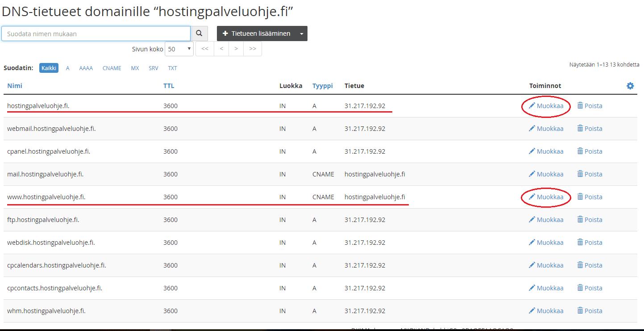Sort table by Nimi column header

point(15,86)
